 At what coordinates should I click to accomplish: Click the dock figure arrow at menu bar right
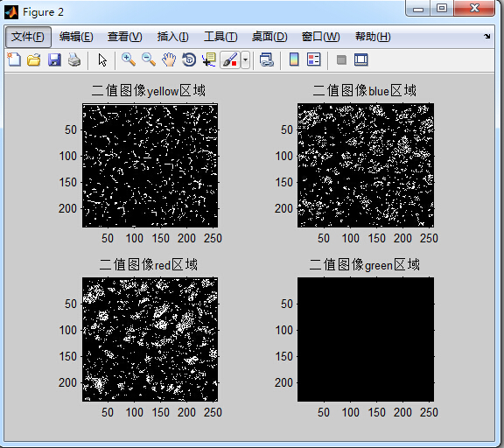487,37
